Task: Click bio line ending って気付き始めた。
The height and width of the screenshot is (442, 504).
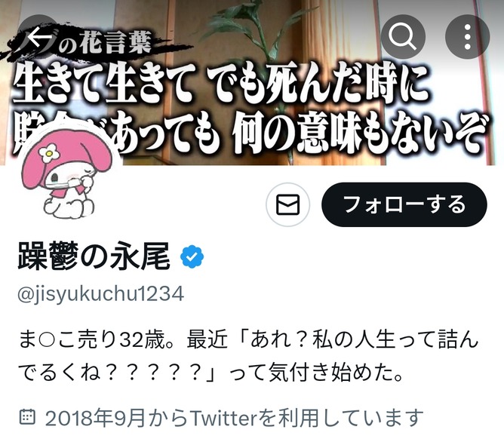Action: click(x=211, y=373)
